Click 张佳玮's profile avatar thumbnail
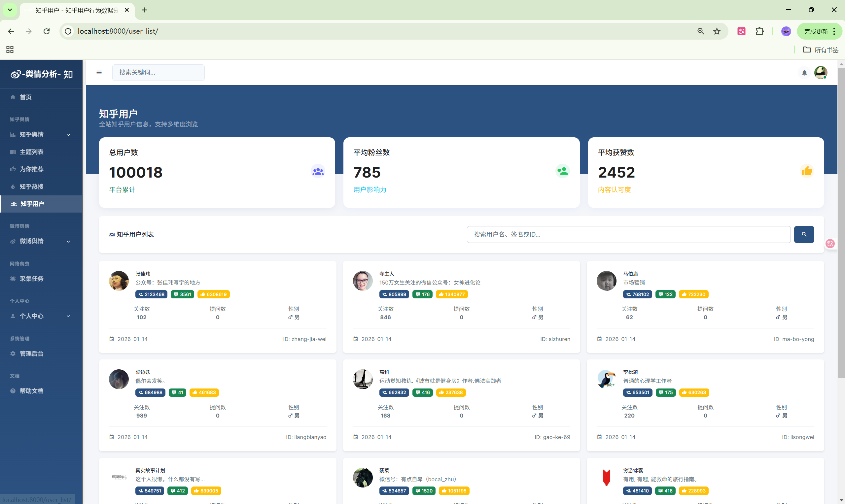 [x=119, y=281]
